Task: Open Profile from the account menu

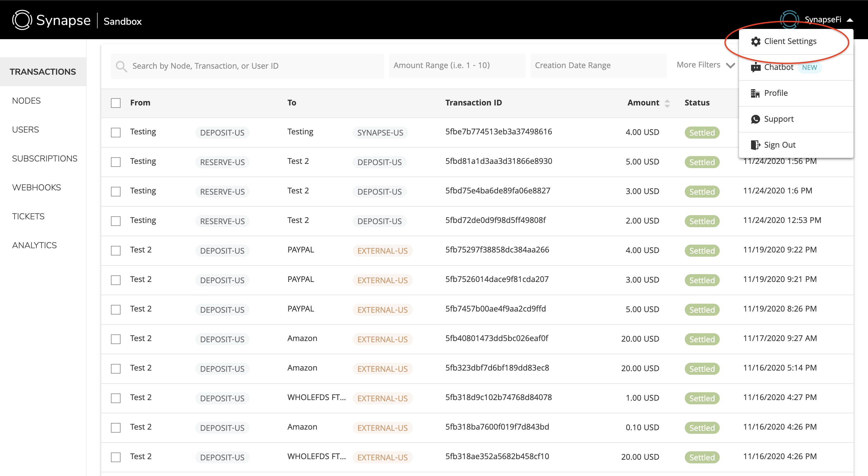Action: coord(796,93)
